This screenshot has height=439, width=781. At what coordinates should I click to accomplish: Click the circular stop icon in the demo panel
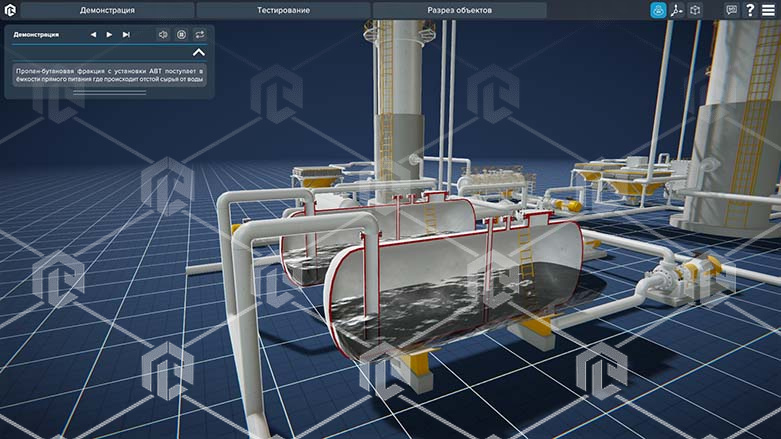[x=181, y=34]
